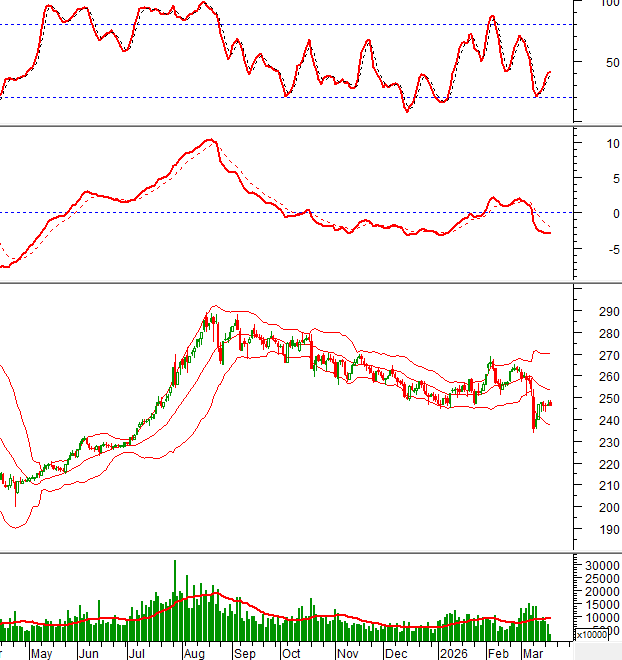Viewport: 622px width, 660px height.
Task: Click the 250 price axis label
Action: click(x=595, y=398)
